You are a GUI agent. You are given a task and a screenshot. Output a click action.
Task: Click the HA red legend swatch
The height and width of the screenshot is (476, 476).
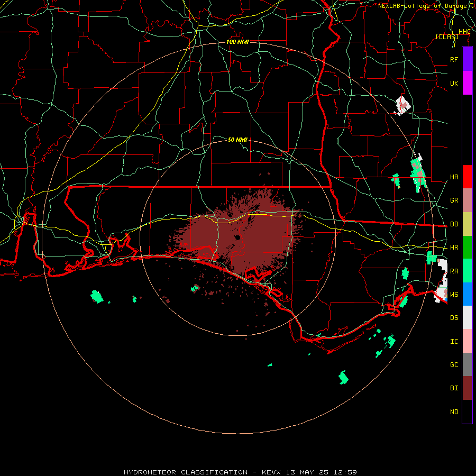[467, 177]
